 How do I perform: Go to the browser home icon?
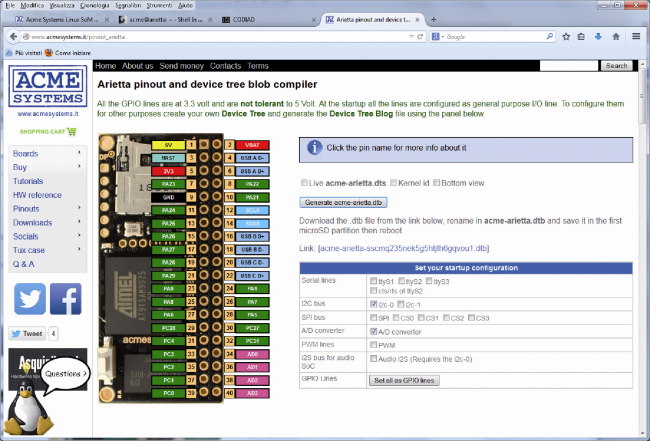616,36
